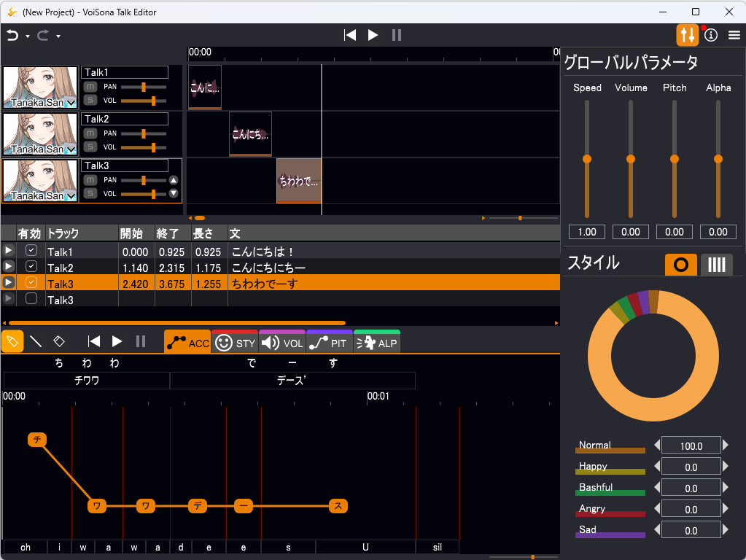Mute the Talk2 track

click(90, 133)
